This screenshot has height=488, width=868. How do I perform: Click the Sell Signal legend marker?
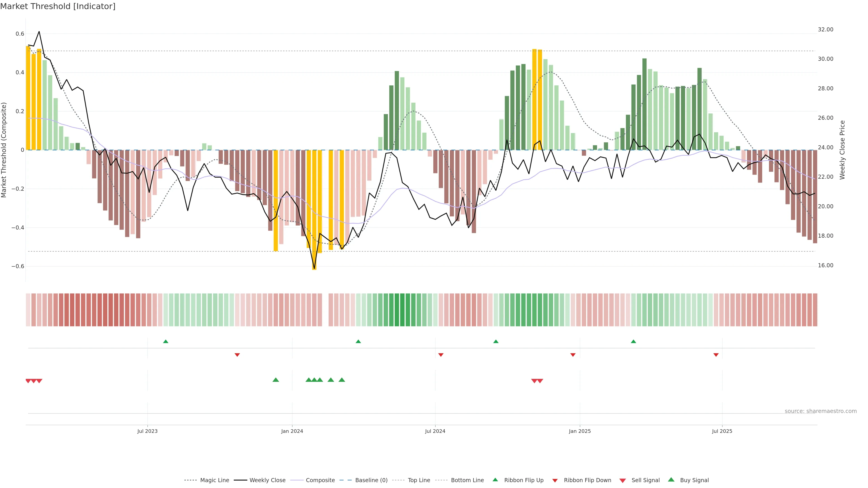coord(622,480)
